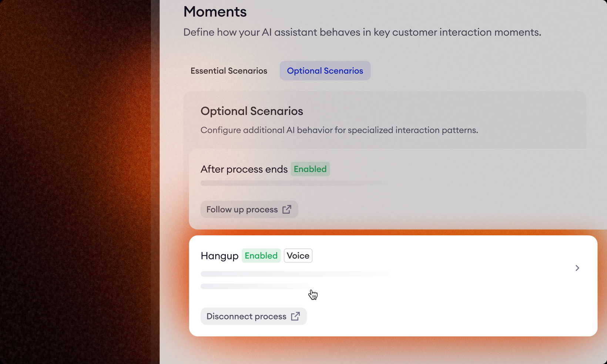Click the external-link icon on Disconnect process
The width and height of the screenshot is (607, 364).
coord(295,316)
